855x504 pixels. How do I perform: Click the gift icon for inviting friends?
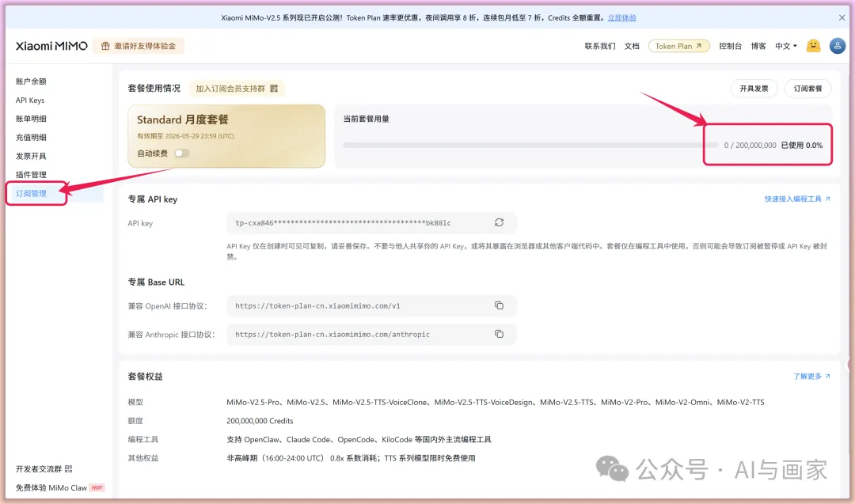[x=106, y=47]
